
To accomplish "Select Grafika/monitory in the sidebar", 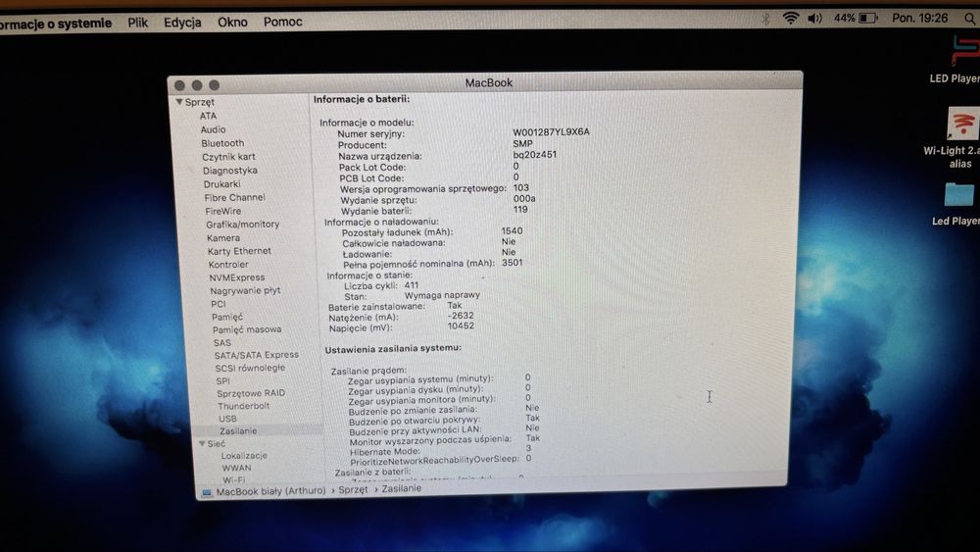I will coord(243,225).
